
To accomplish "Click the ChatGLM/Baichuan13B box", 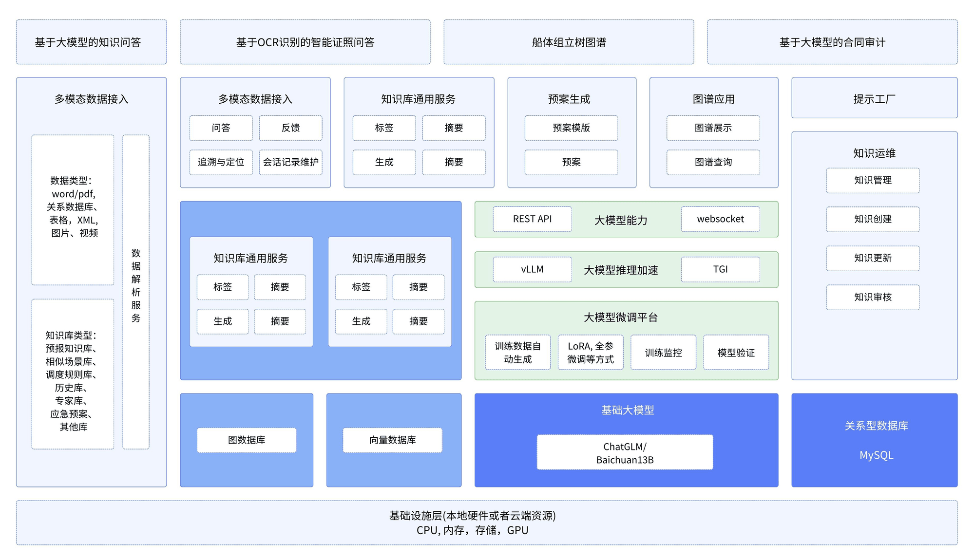I will click(625, 452).
